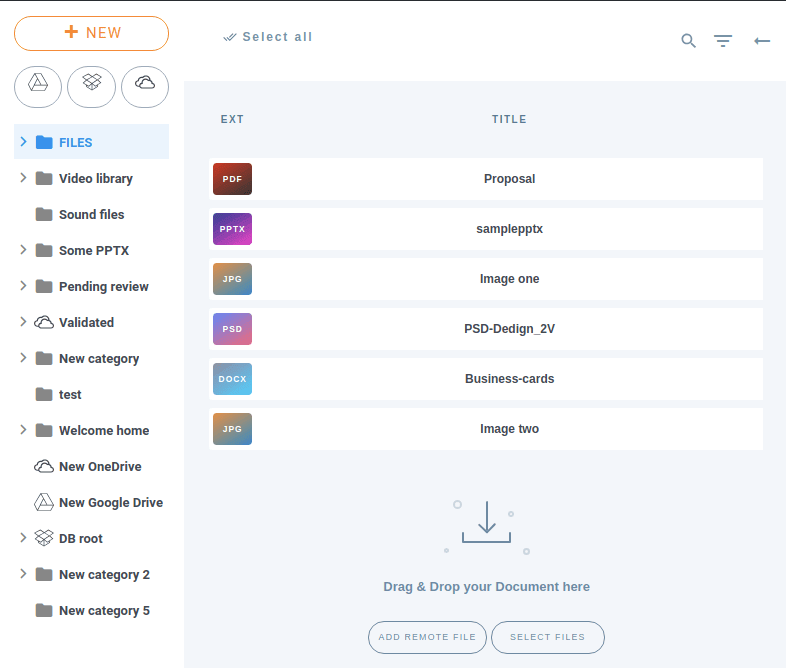
Task: Open the Validated cloud folder
Action: pyautogui.click(x=86, y=323)
